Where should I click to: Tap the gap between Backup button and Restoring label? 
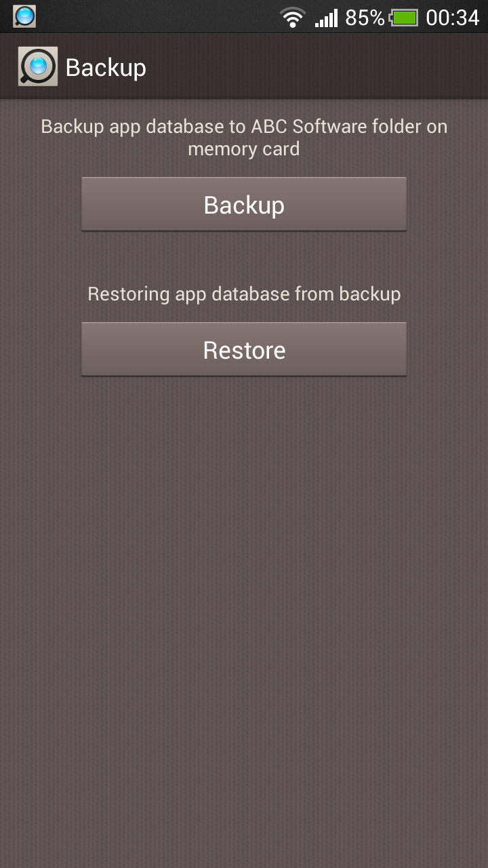tap(244, 256)
